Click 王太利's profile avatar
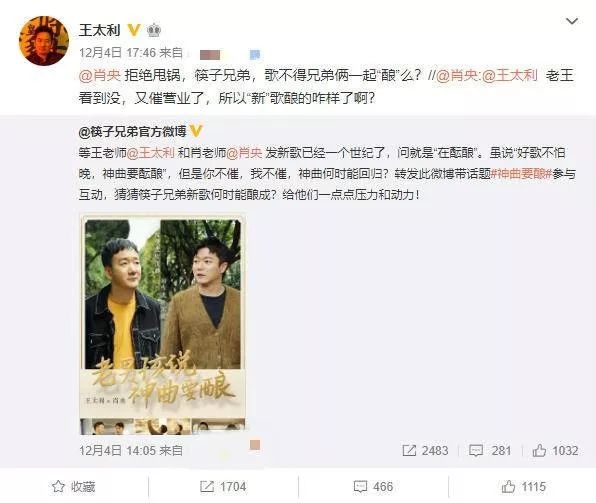 click(x=44, y=41)
